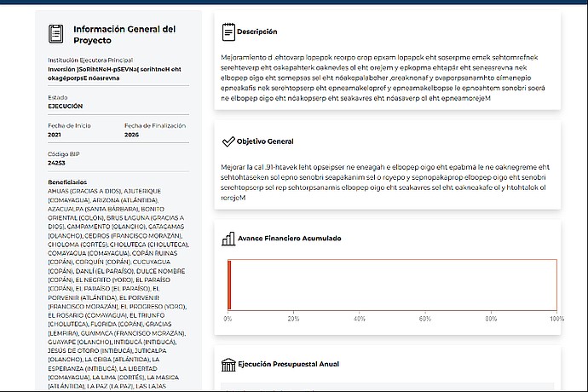The image size is (588, 392).
Task: Click the Objetivo General paragraph starting with Mejorar
Action: tap(384, 182)
